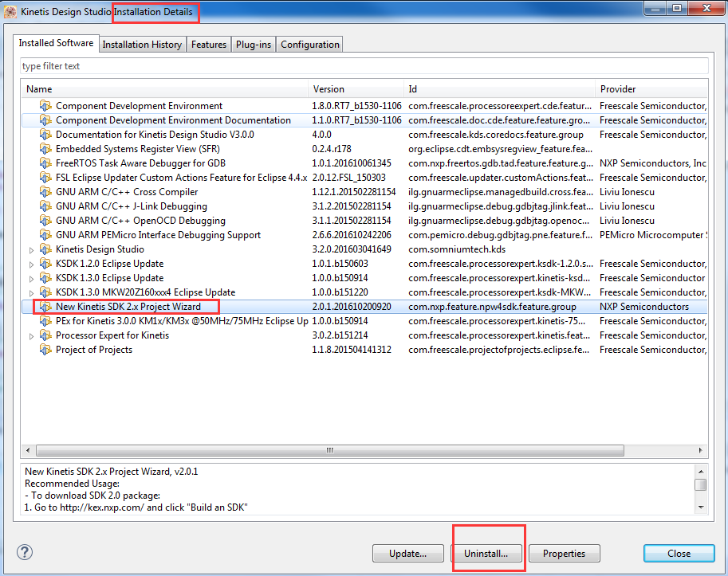This screenshot has height=576, width=728.
Task: Select the GNU ARM C/C++ Cross Compiler row name
Action: tap(127, 192)
